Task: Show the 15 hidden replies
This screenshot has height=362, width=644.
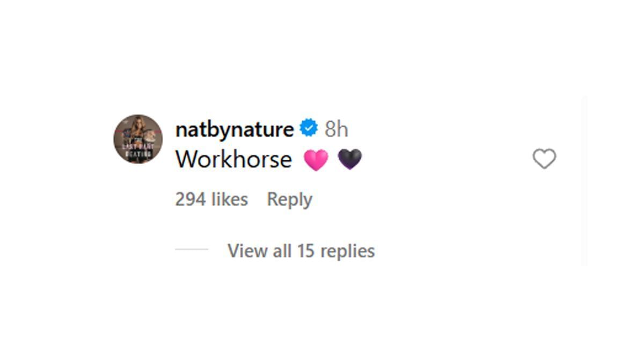Action: coord(301,251)
